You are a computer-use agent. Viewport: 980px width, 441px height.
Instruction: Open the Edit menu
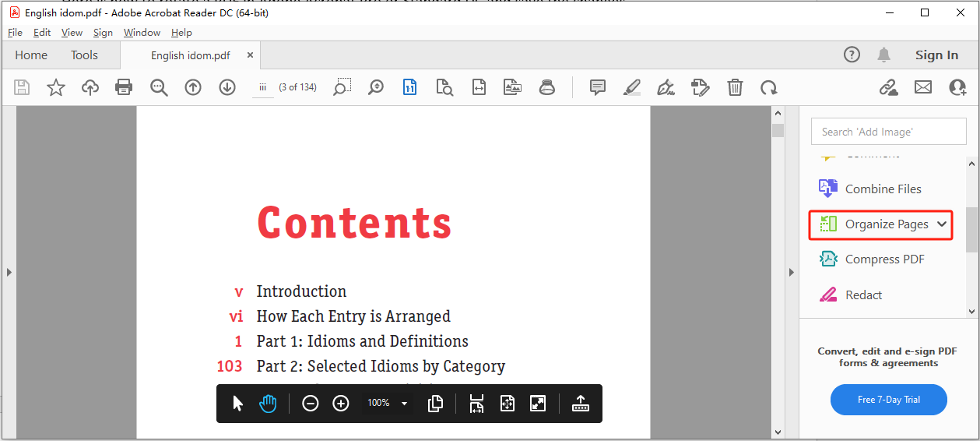pyautogui.click(x=42, y=33)
